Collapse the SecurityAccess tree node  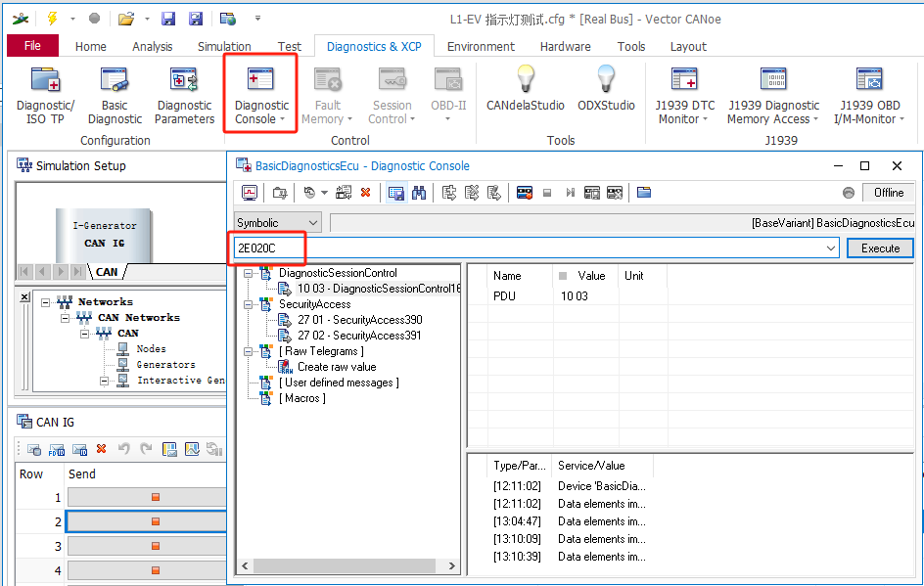coord(248,304)
